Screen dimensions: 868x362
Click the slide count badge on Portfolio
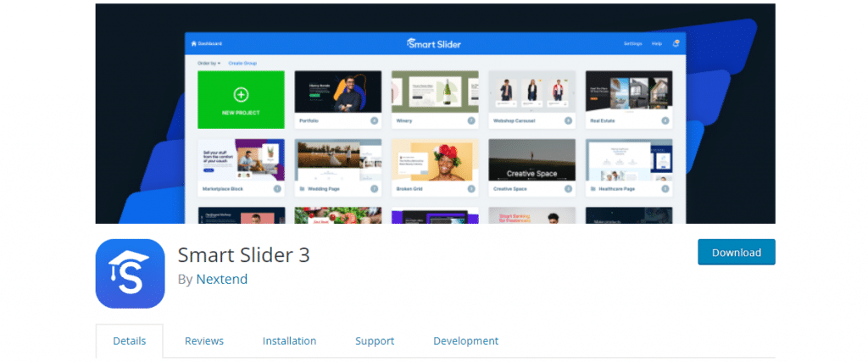click(374, 121)
